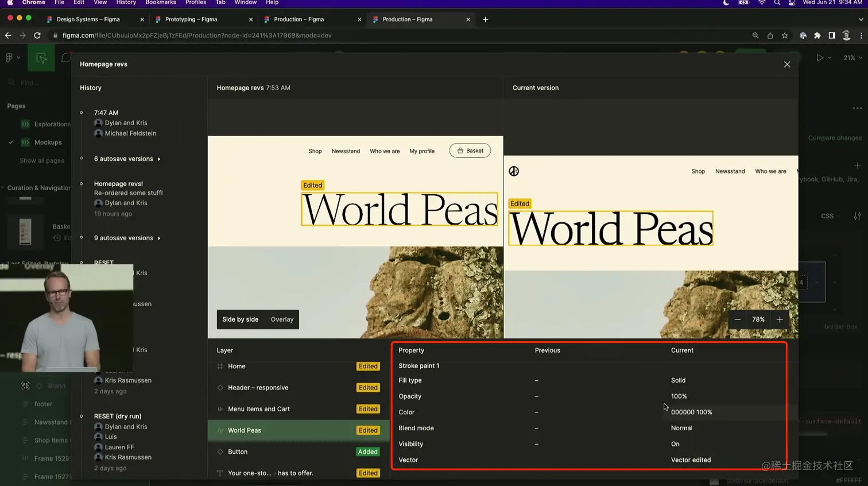Expand the 6 autosave versions group
This screenshot has height=486, width=868.
pos(127,159)
